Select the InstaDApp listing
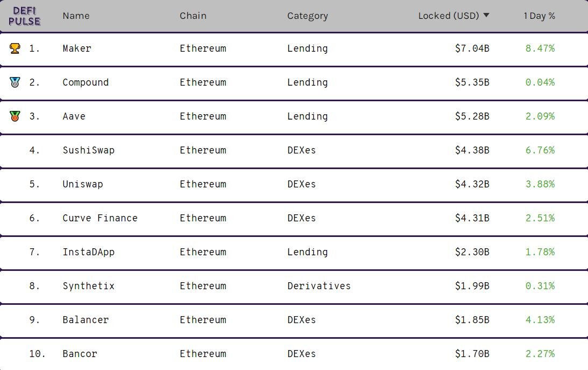Screen dimensions: 588x370 click(x=294, y=252)
